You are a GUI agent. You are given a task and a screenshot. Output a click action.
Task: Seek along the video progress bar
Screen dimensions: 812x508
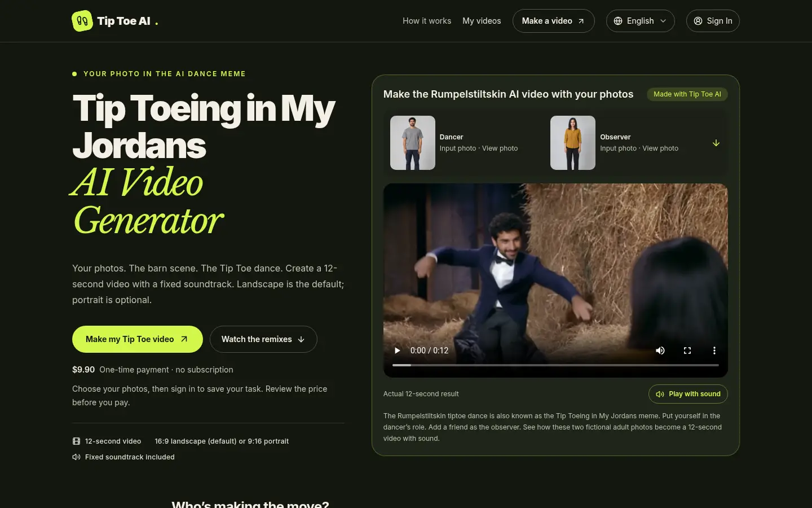555,365
